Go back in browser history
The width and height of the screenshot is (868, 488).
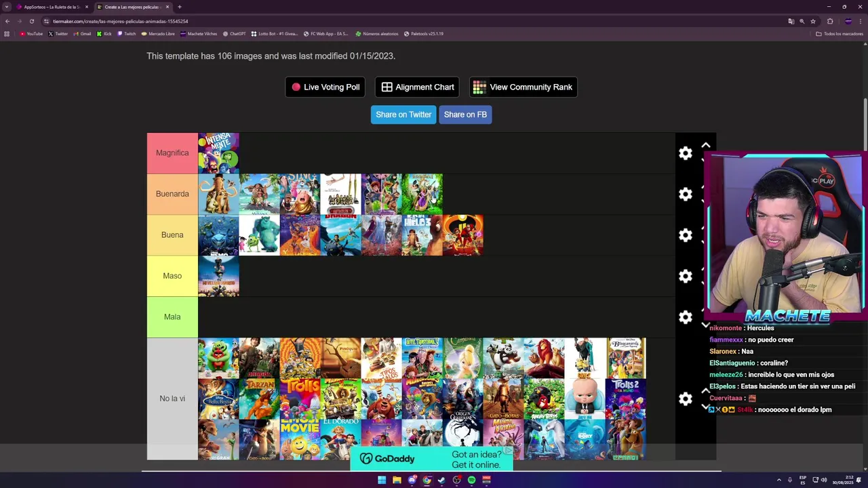[7, 21]
